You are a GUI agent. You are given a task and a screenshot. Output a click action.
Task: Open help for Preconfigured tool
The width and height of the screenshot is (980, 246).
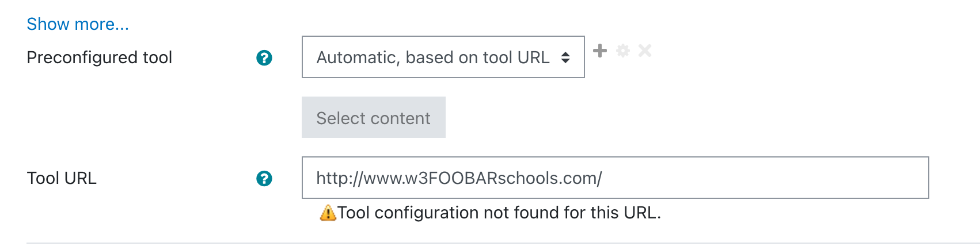click(x=264, y=57)
